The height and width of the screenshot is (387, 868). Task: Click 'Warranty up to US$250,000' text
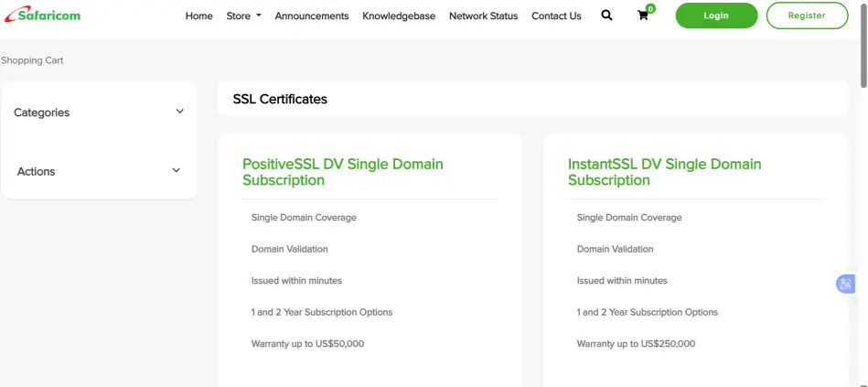click(x=636, y=344)
